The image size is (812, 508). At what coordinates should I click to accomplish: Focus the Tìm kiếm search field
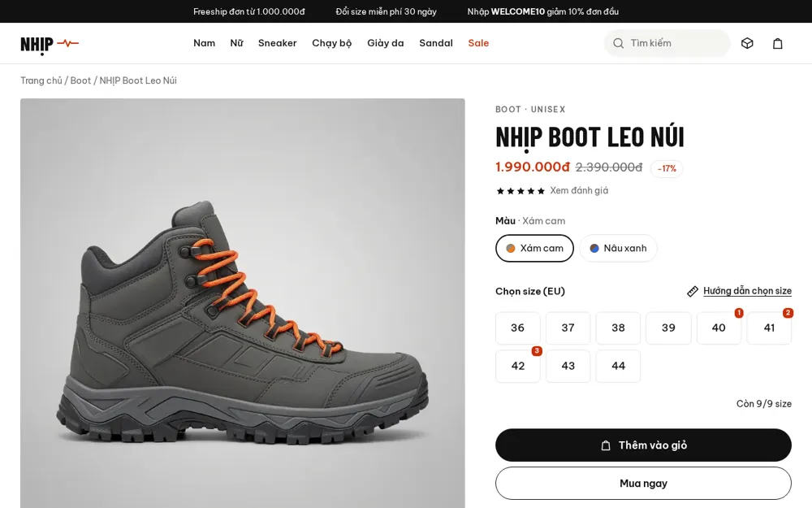click(667, 43)
